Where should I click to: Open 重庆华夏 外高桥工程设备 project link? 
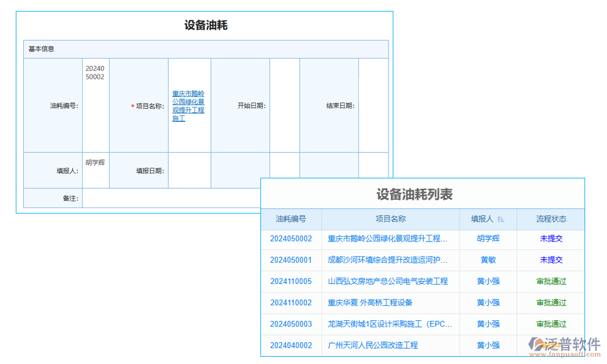373,303
